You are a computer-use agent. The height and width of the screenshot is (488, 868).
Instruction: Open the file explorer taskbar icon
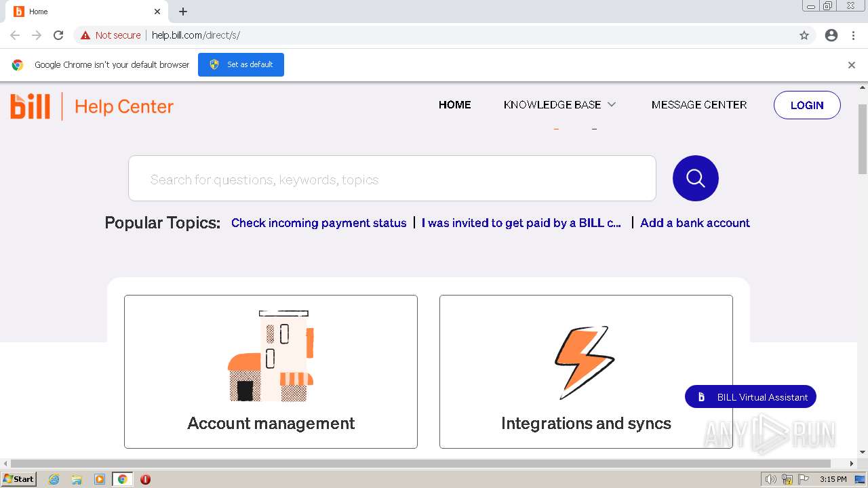click(x=77, y=479)
